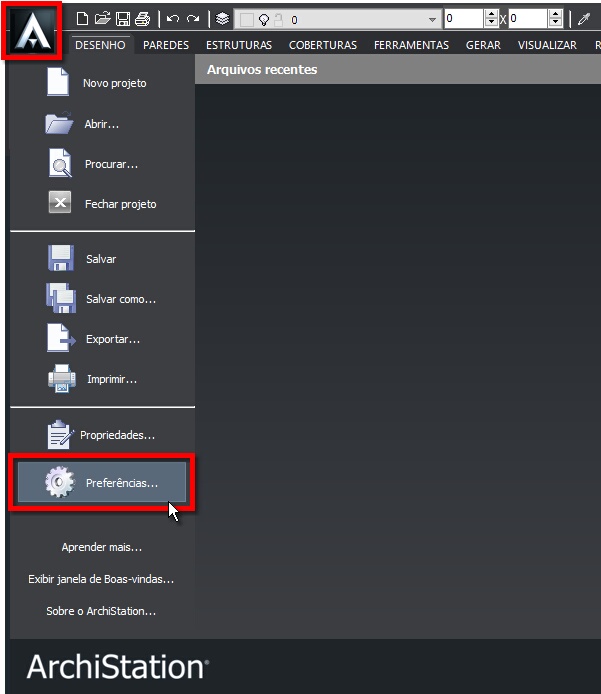Select the eyedropper tool icon
This screenshot has height=694, width=601.
[x=584, y=19]
